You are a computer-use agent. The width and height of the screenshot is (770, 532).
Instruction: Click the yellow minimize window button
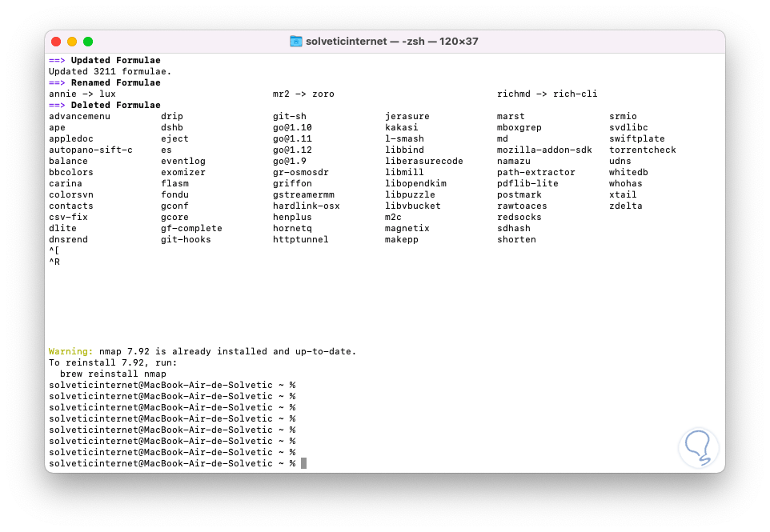tap(72, 42)
